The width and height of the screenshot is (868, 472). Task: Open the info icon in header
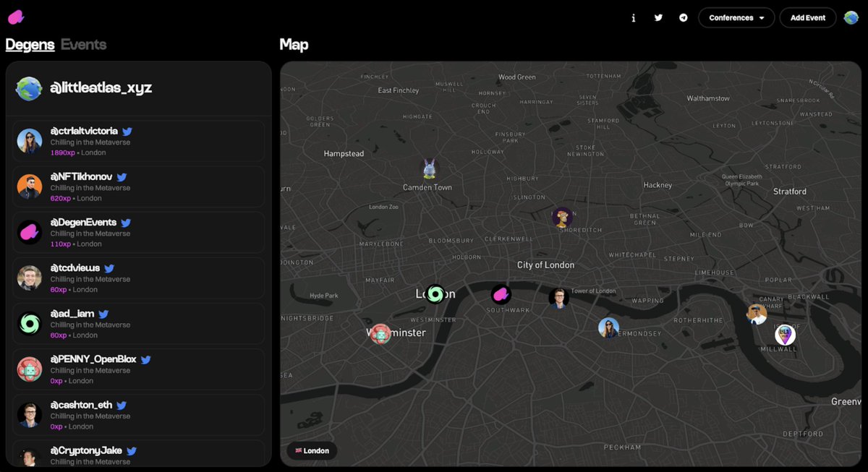634,18
